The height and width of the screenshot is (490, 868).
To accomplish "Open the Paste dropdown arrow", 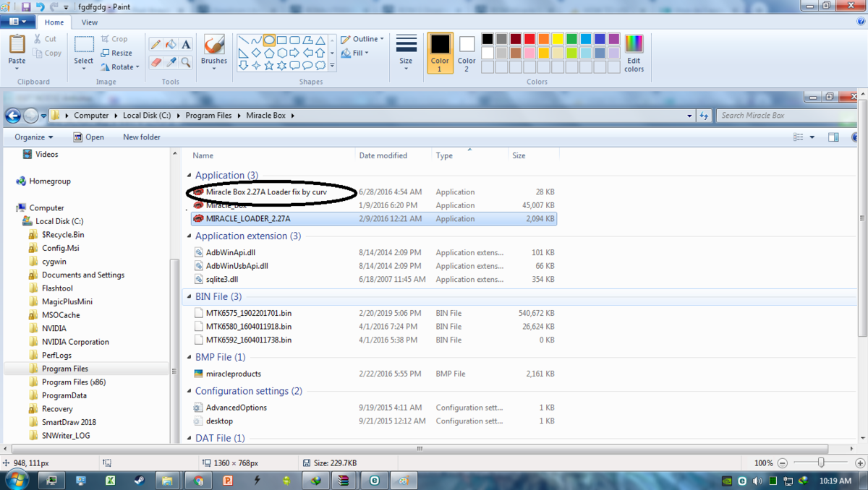I will [x=17, y=69].
